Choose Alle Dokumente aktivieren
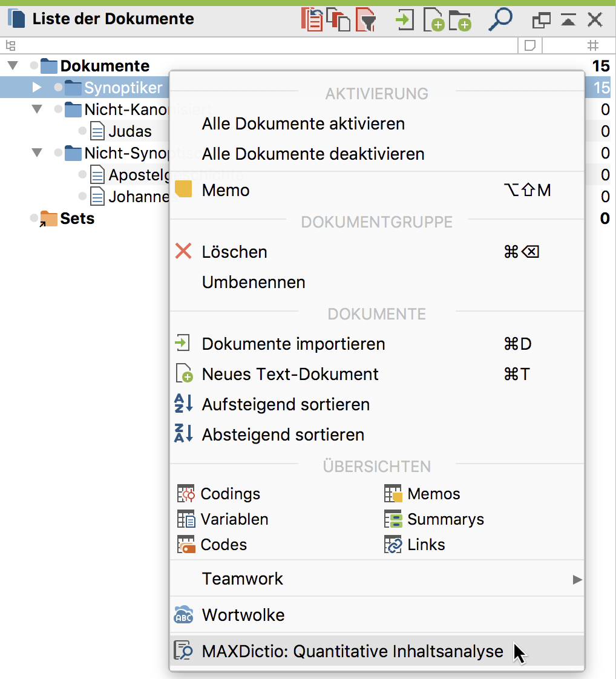Image resolution: width=616 pixels, height=679 pixels. click(376, 124)
